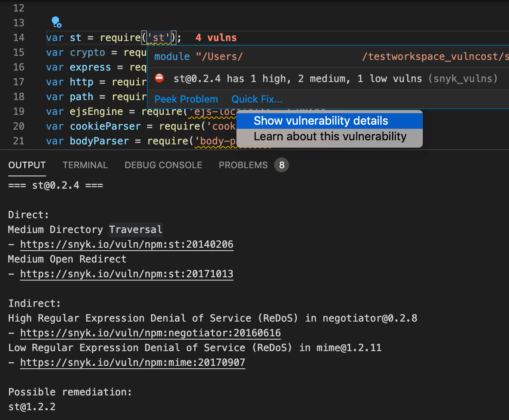509x420 pixels.
Task: Click the 'ejsEngine' variable on line 19
Action: pyautogui.click(x=96, y=112)
